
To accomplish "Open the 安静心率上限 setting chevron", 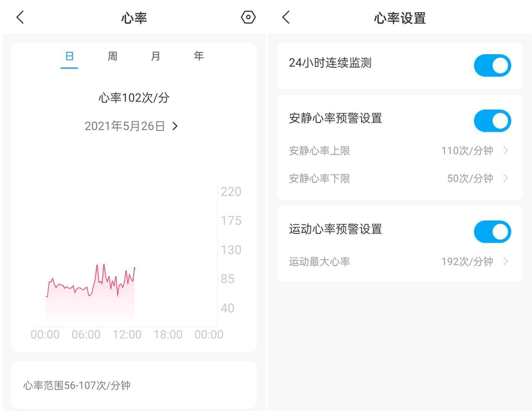I will 506,150.
